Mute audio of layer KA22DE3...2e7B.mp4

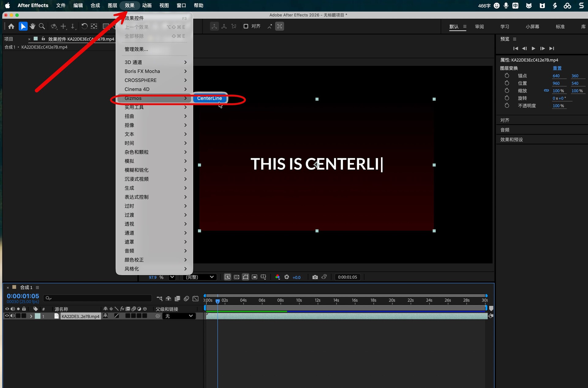pyautogui.click(x=13, y=316)
